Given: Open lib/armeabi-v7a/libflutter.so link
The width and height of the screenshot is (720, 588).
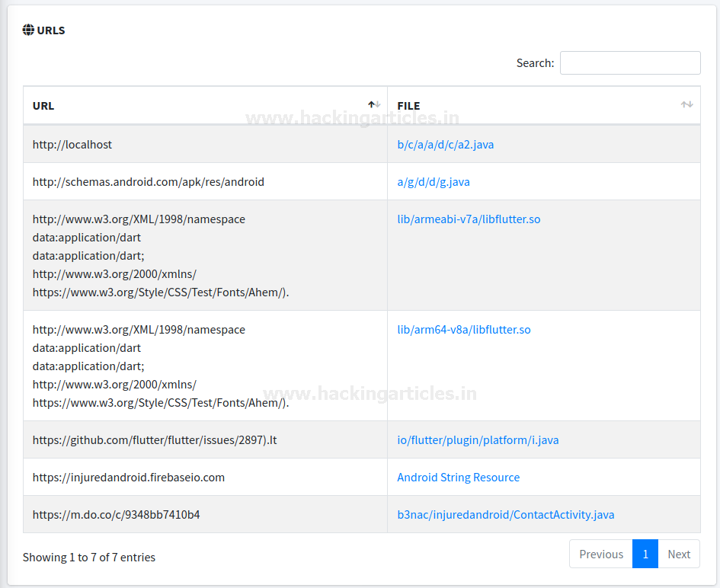Looking at the screenshot, I should click(469, 219).
